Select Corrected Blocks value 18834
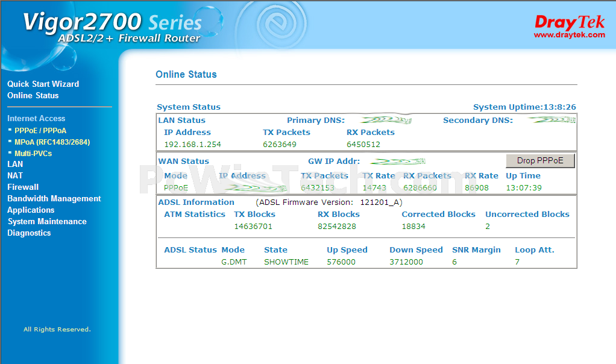Viewport: 616px width, 364px height. pos(413,227)
